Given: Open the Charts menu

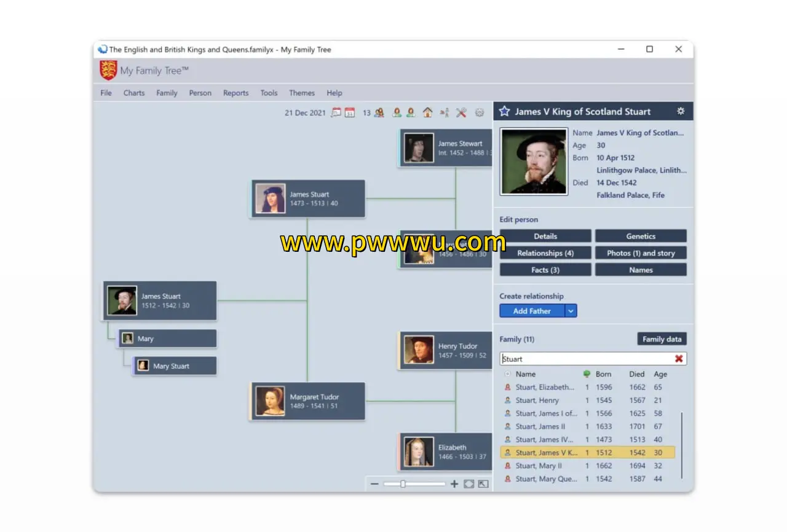Looking at the screenshot, I should point(134,93).
